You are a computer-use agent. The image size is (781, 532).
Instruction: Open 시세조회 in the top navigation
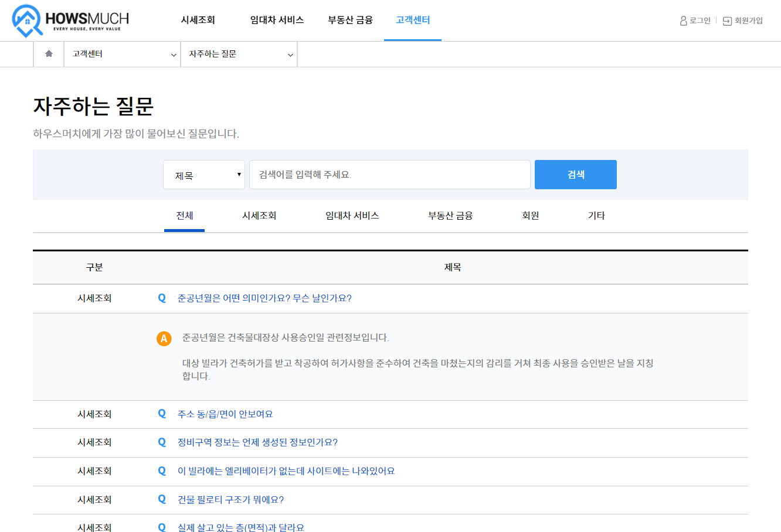coord(198,21)
